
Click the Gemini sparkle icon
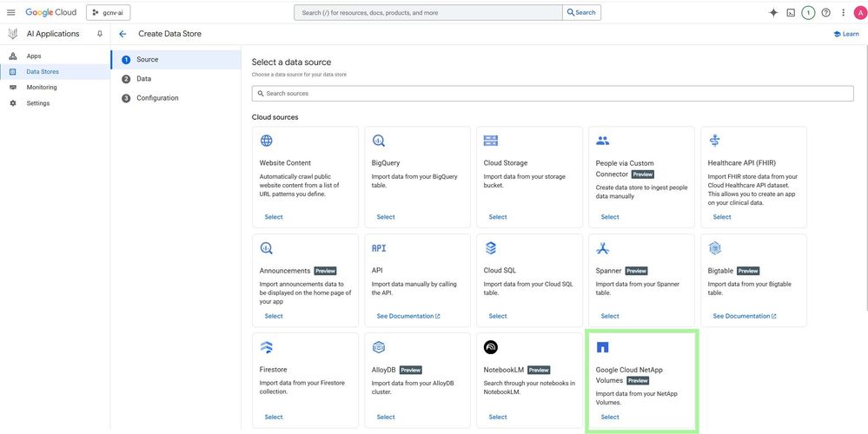(x=773, y=12)
